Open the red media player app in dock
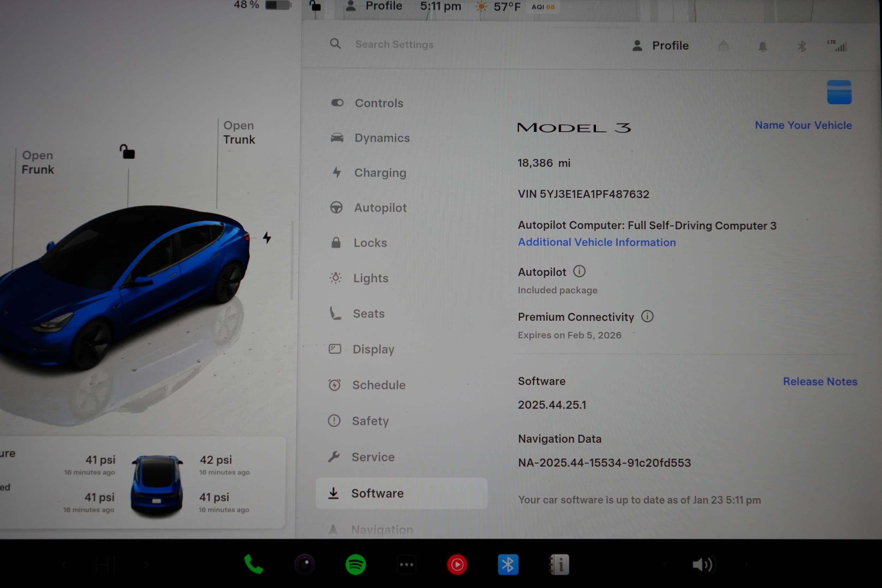 click(457, 564)
